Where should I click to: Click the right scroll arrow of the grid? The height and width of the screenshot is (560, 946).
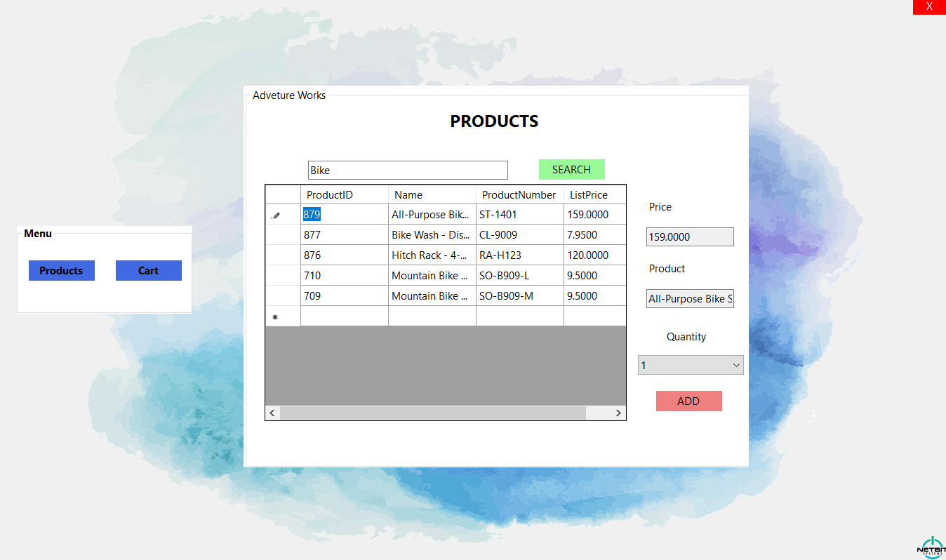(618, 413)
